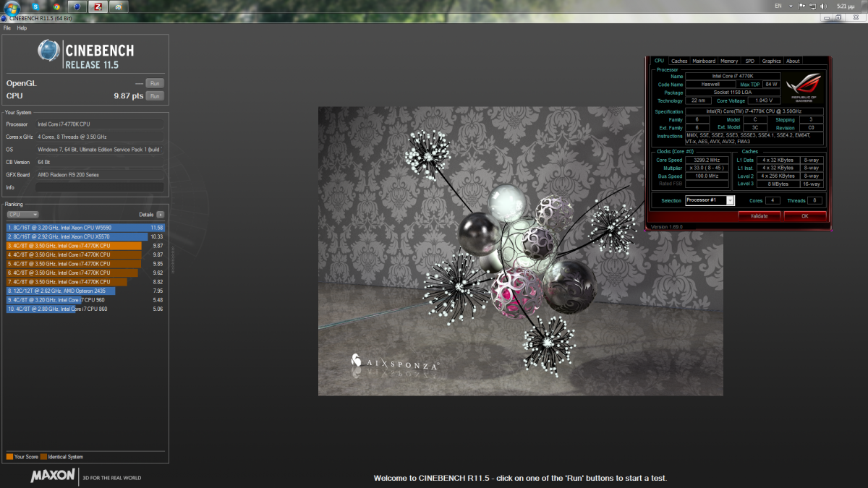The height and width of the screenshot is (488, 868).
Task: Select ranking row 6 scoring 9.62
Action: [85, 273]
